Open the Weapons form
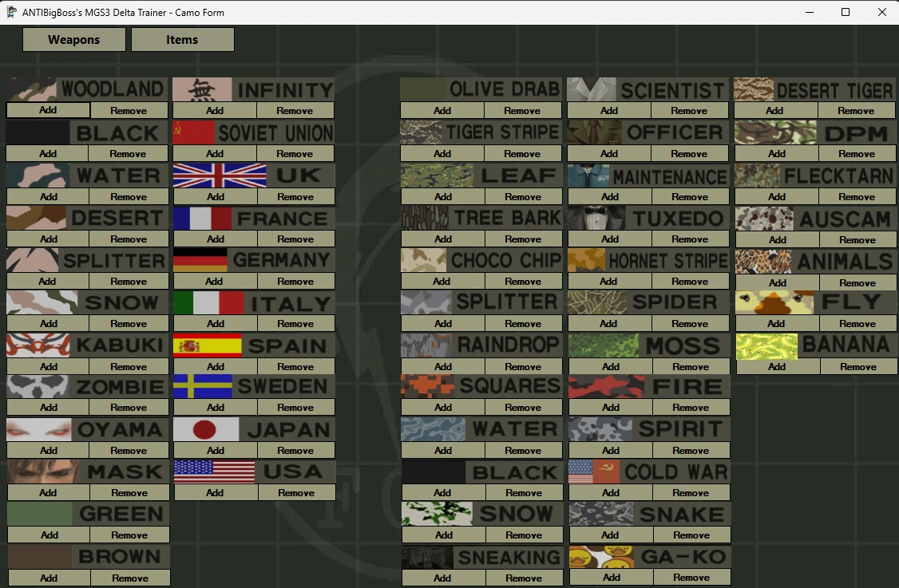This screenshot has width=899, height=588. (74, 40)
